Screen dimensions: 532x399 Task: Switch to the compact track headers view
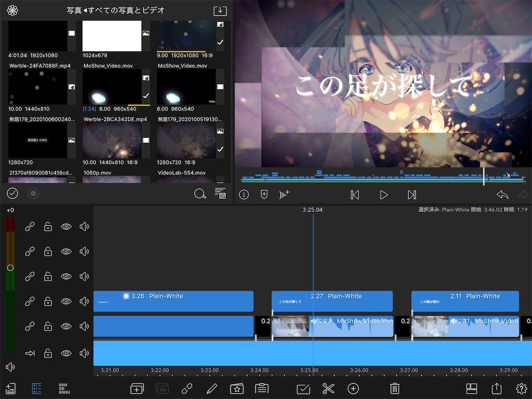pyautogui.click(x=64, y=389)
